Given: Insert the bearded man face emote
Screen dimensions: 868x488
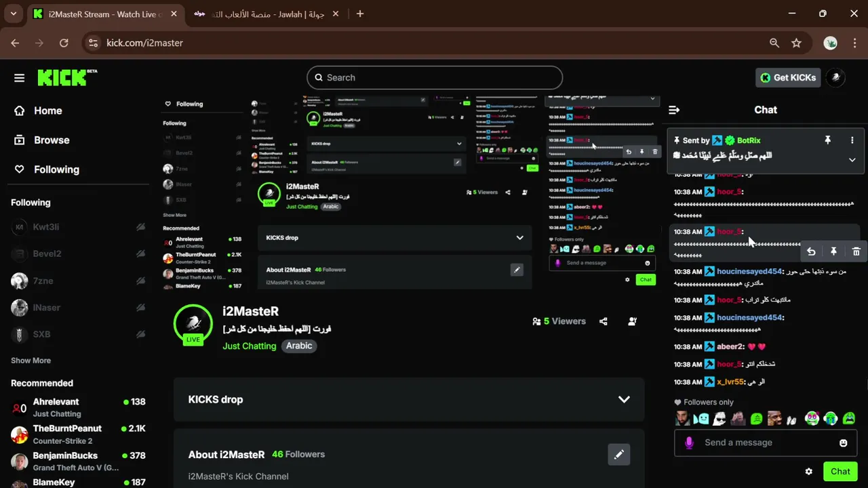Looking at the screenshot, I should click(x=682, y=419).
